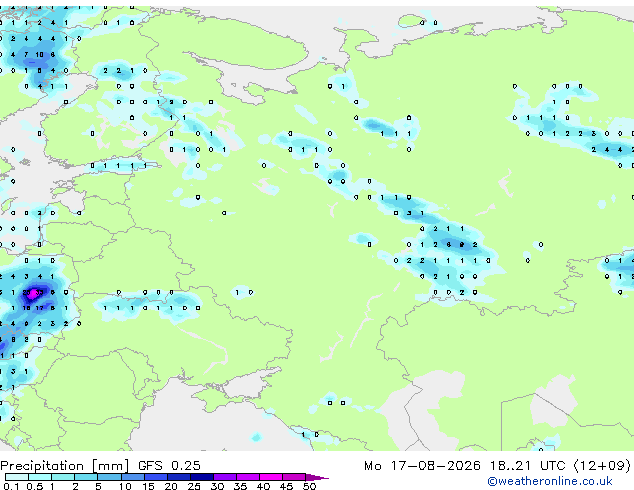Viewport: 634px width, 490px height.
Task: Click the 10–15 mm blue legend swatch
Action: pyautogui.click(x=133, y=477)
